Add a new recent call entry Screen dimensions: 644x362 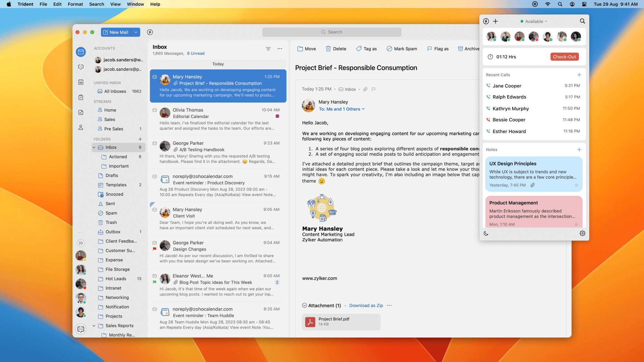coord(579,75)
